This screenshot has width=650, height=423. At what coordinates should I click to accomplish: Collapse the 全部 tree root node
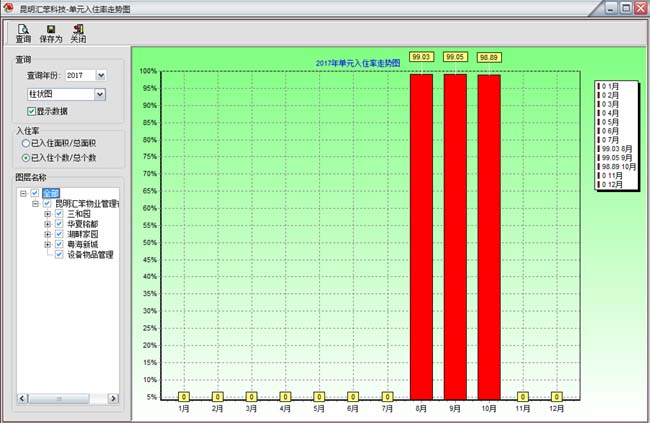click(23, 193)
